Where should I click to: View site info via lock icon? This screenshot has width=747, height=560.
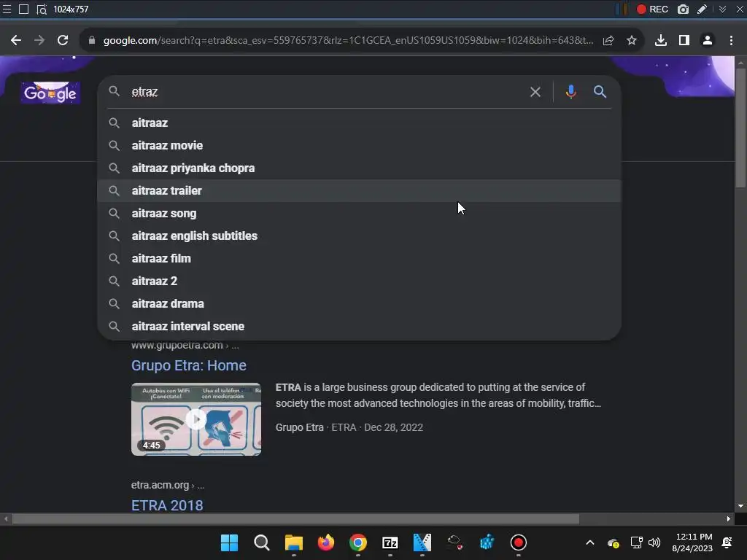tap(92, 41)
